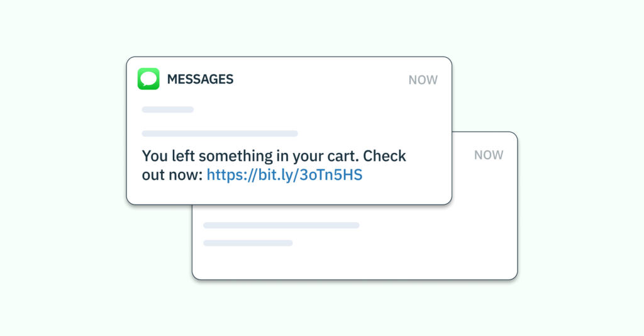Click the short sender placeholder bar under MESSAGES
This screenshot has width=644, height=336.
point(167,109)
